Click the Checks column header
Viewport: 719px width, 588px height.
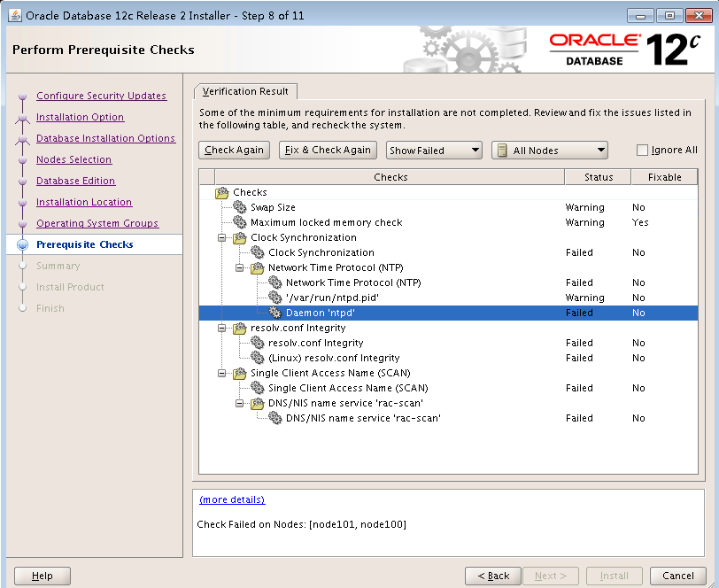[x=390, y=177]
